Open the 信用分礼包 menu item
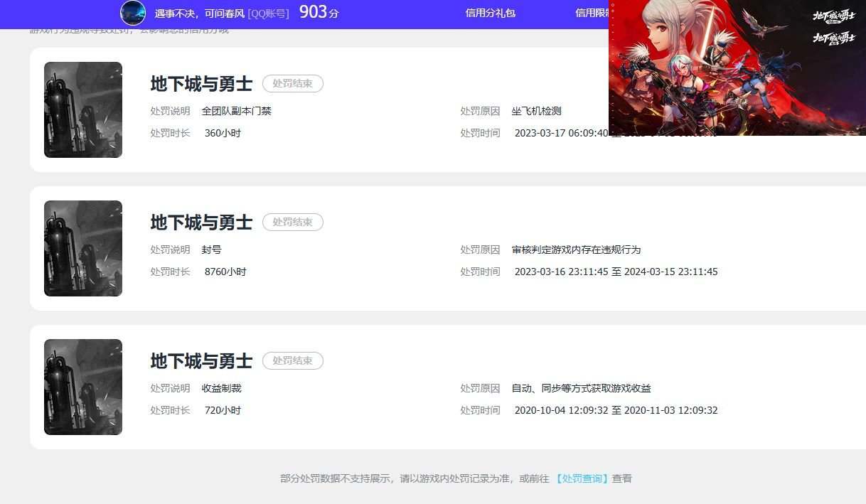The image size is (866, 504). tap(491, 13)
